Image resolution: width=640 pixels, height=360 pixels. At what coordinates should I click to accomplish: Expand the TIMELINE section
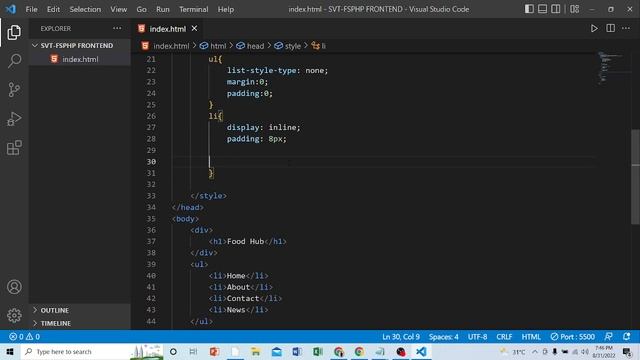pyautogui.click(x=80, y=323)
